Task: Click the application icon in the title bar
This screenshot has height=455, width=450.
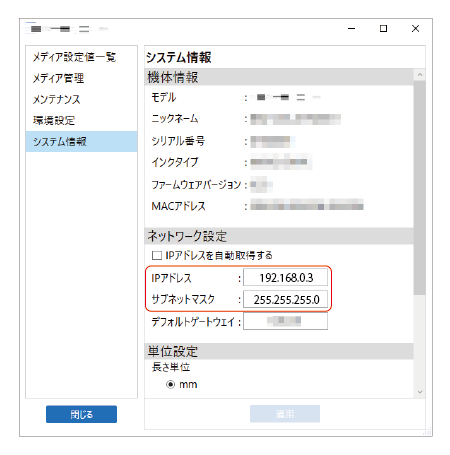Action: (31, 28)
